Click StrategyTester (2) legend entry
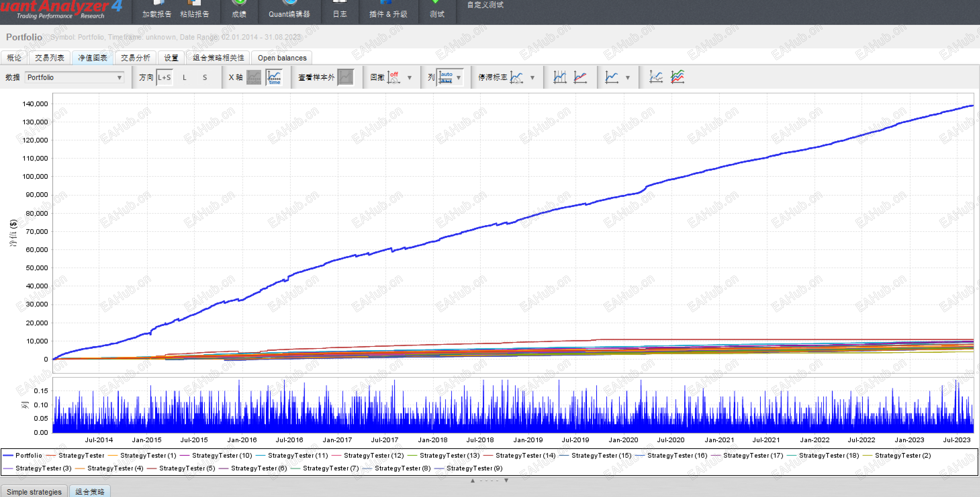 click(x=897, y=455)
